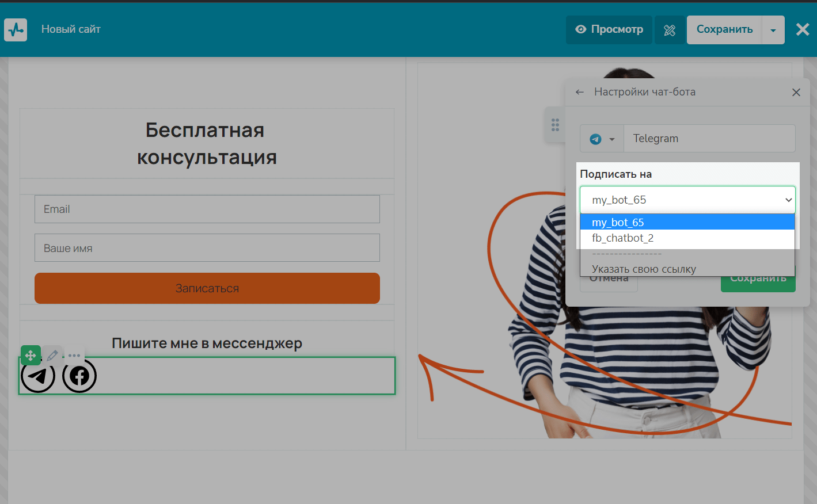The image size is (817, 504).
Task: Open the 'Подписать на' bot select box
Action: (687, 200)
